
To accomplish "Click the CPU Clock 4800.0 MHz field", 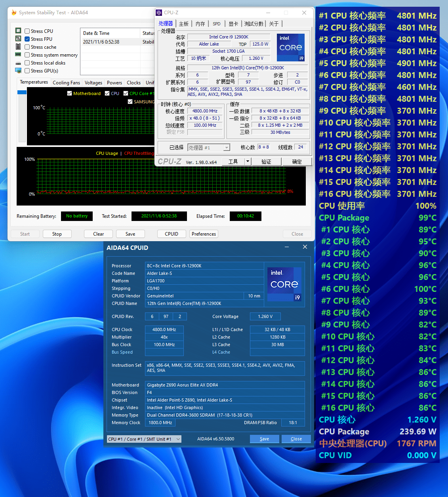I will click(164, 329).
